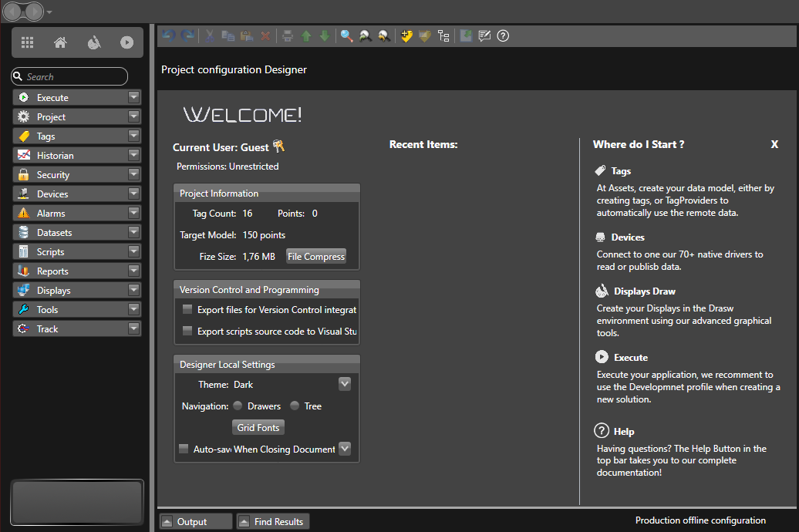Image resolution: width=799 pixels, height=532 pixels.
Task: Click the magnifying glass Find toolbar icon
Action: [346, 36]
